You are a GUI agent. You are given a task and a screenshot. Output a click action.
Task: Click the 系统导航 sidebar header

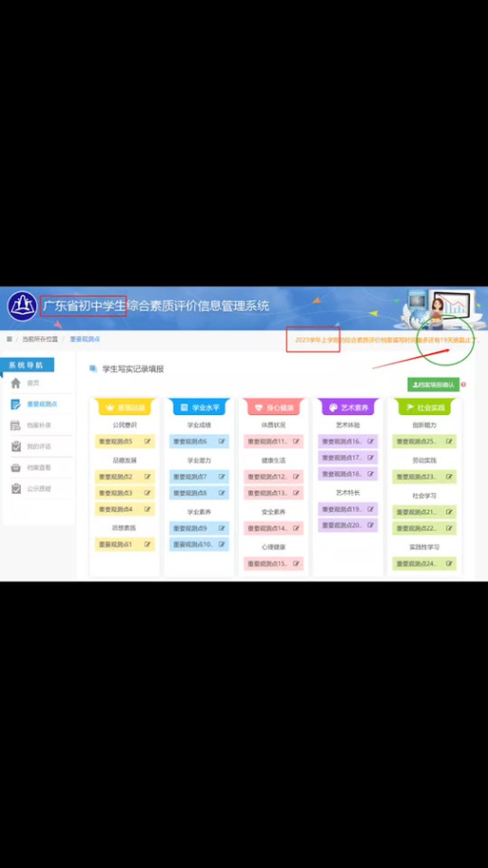point(26,365)
